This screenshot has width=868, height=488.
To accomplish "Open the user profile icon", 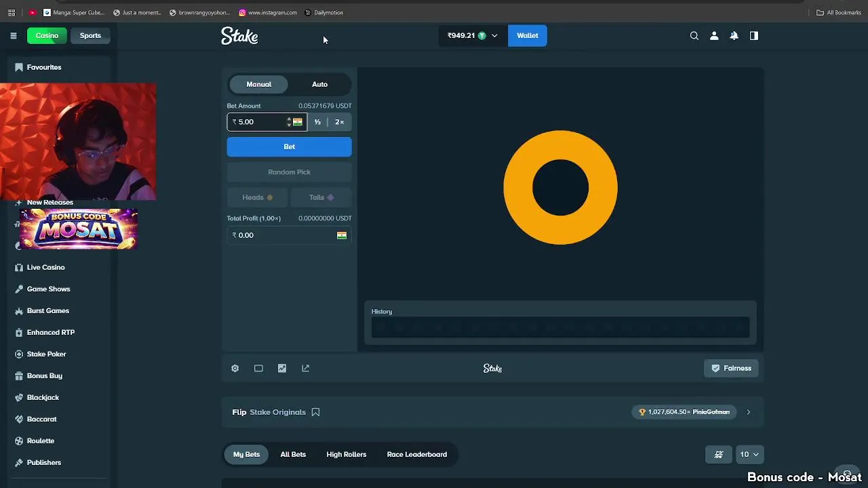I will pyautogui.click(x=714, y=36).
